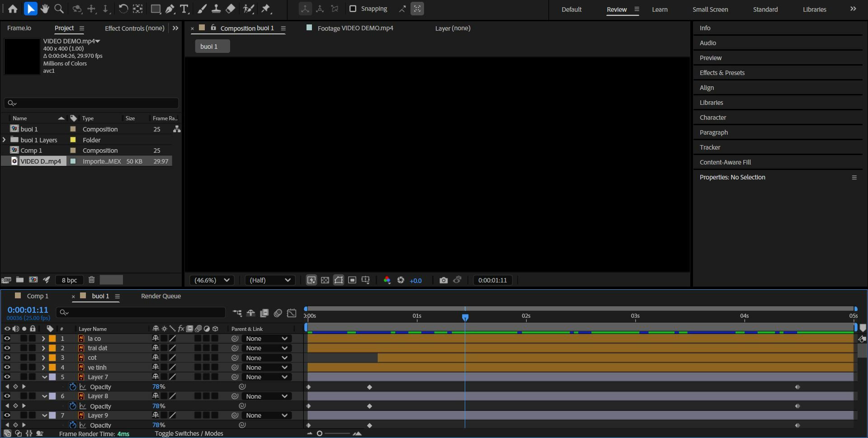This screenshot has height=438, width=868.
Task: Open Parent dropdown for la co layer
Action: point(267,339)
